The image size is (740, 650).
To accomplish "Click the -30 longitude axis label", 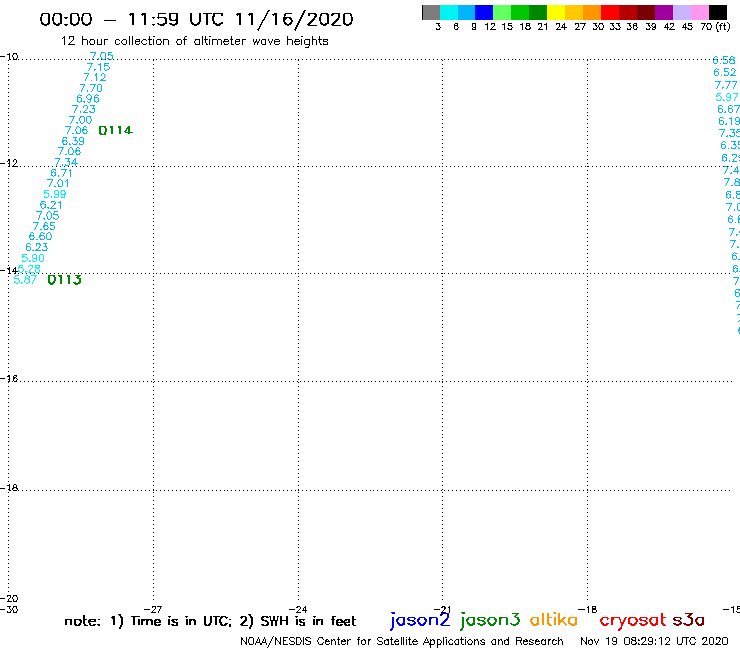I will (x=9, y=609).
